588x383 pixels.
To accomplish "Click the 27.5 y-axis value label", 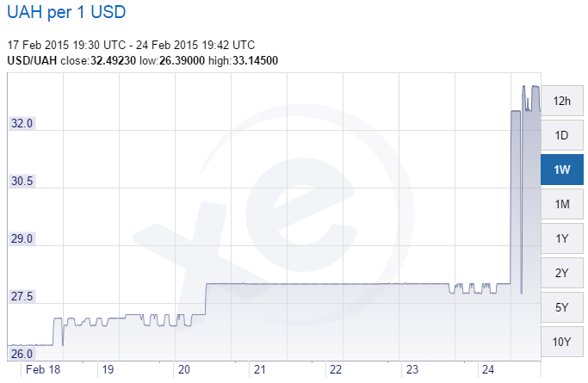I will (x=21, y=297).
